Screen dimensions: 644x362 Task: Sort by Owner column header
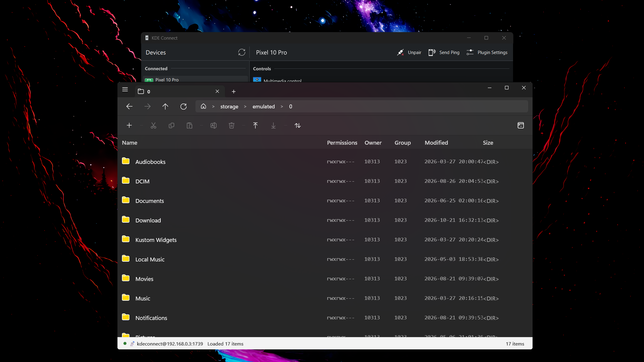[x=373, y=143]
